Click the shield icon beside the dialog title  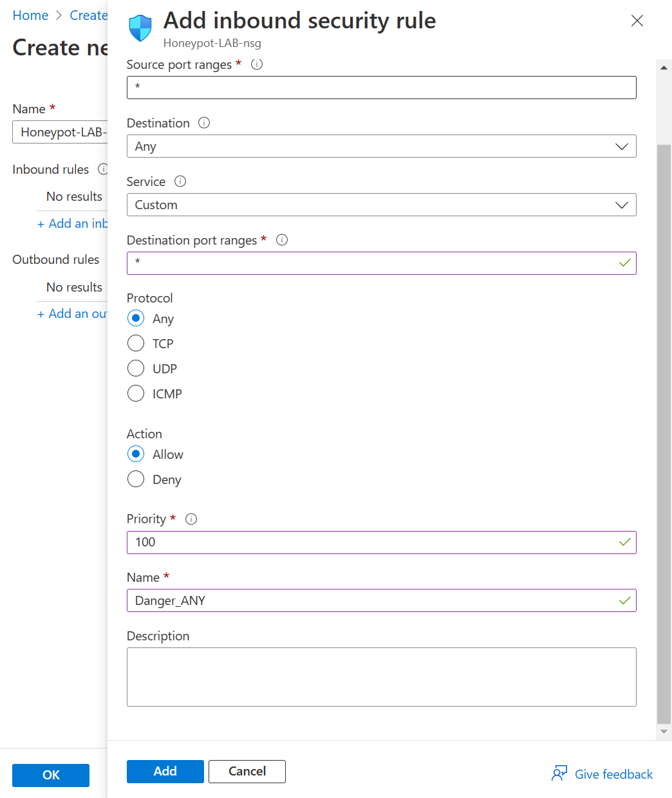[x=140, y=27]
